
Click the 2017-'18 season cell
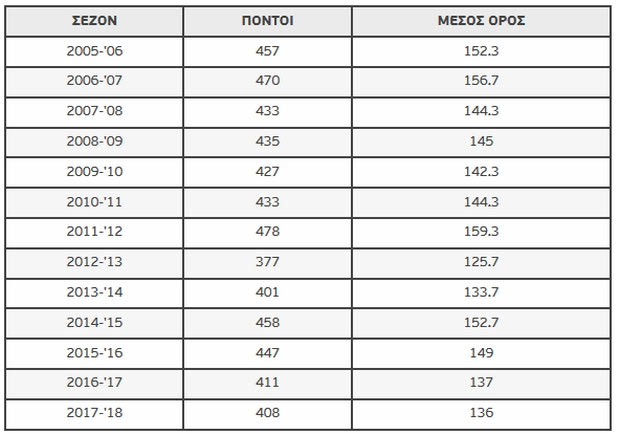94,414
